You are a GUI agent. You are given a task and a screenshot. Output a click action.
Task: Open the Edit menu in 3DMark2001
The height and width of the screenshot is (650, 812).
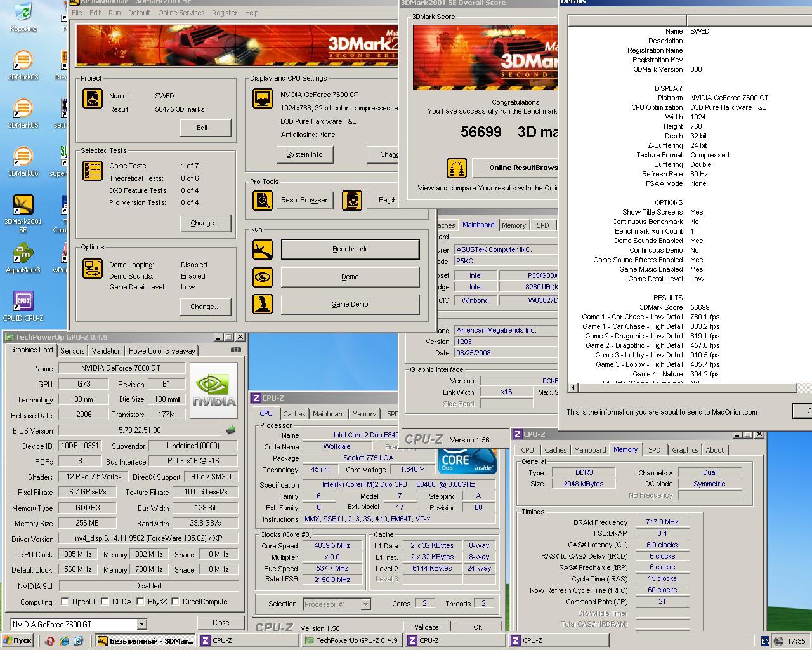[95, 13]
